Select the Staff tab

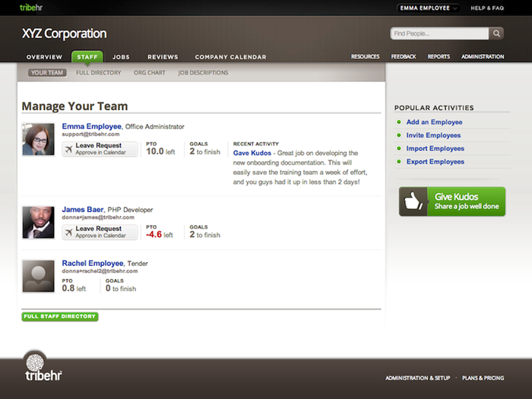coord(87,57)
